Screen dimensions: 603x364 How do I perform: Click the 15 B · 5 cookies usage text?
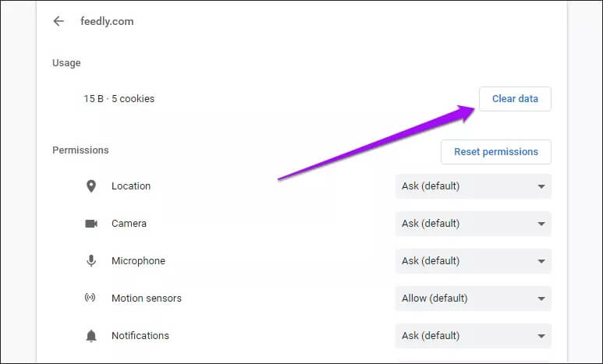point(119,99)
